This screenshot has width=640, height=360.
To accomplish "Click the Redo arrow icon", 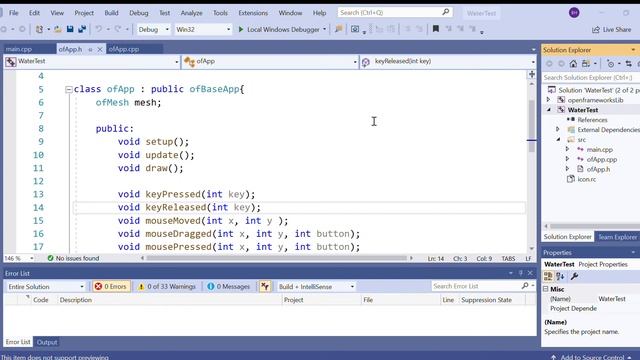I will 118,29.
